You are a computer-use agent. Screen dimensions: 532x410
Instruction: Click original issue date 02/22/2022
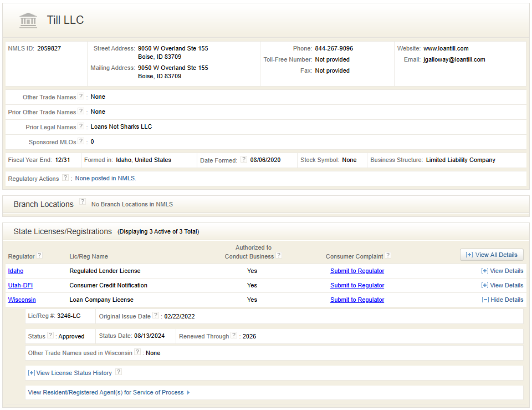point(180,316)
